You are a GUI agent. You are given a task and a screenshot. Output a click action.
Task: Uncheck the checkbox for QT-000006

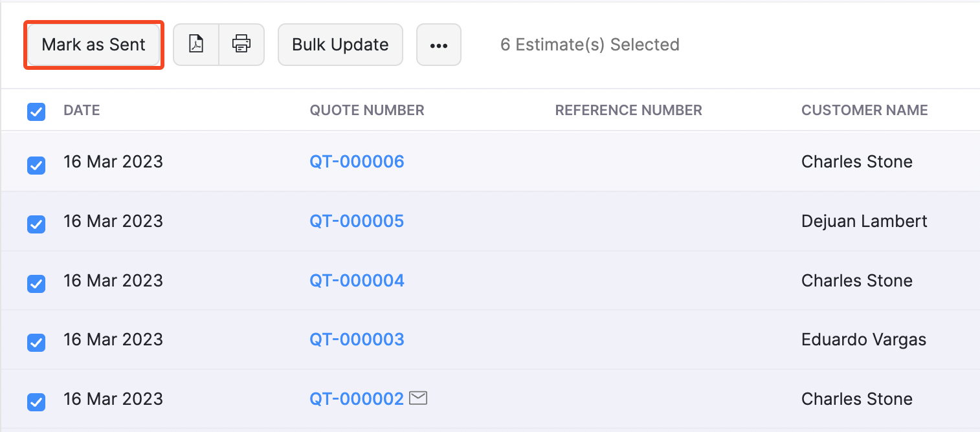tap(36, 166)
